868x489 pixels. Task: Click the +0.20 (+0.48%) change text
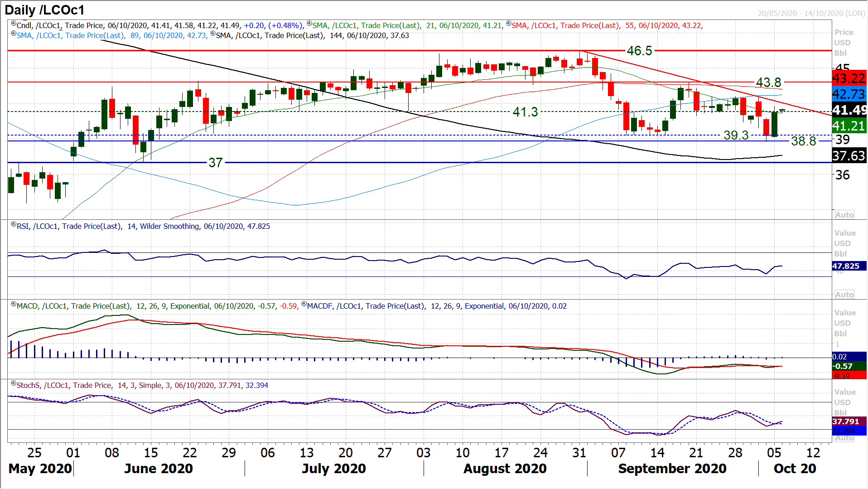click(273, 26)
